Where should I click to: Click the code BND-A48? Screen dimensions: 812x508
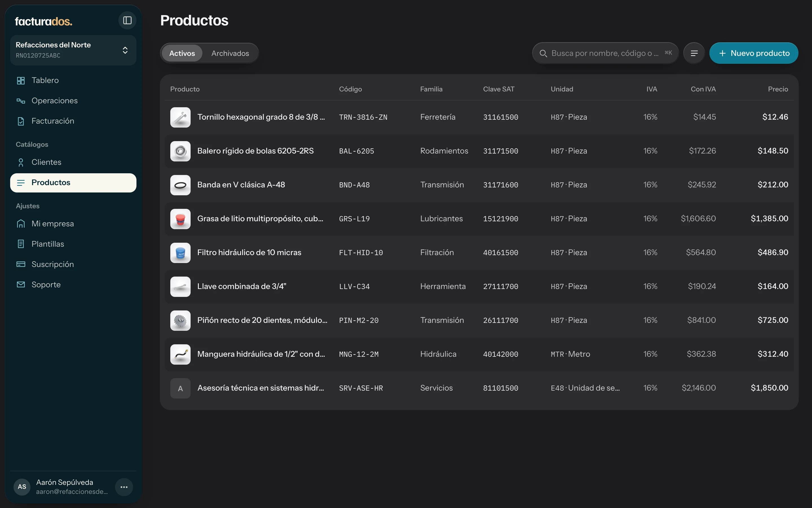(354, 185)
